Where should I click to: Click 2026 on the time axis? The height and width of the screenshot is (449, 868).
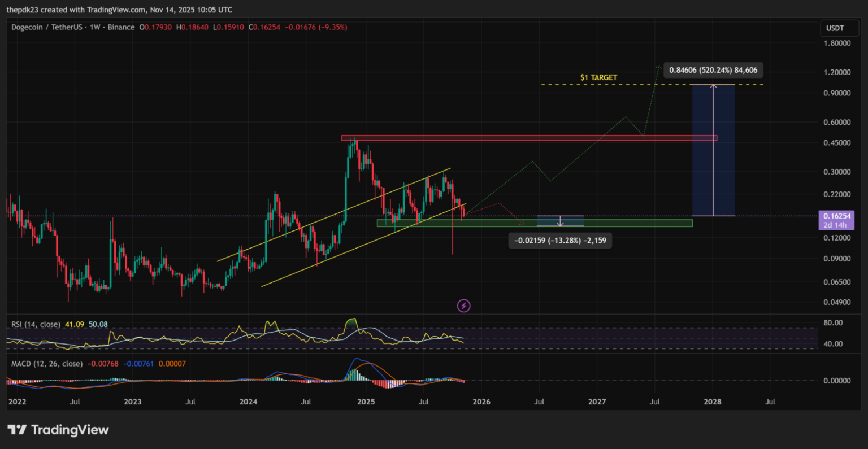click(481, 402)
